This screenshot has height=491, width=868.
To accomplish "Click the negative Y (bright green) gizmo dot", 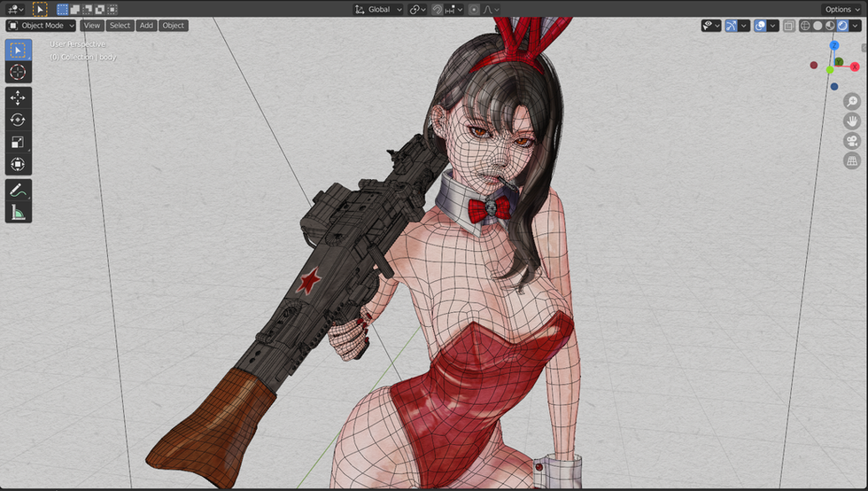I will click(829, 70).
